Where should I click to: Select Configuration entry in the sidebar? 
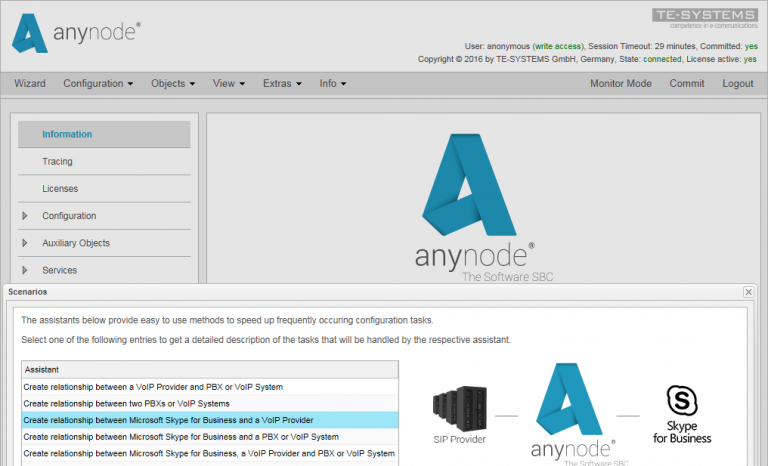(x=69, y=216)
